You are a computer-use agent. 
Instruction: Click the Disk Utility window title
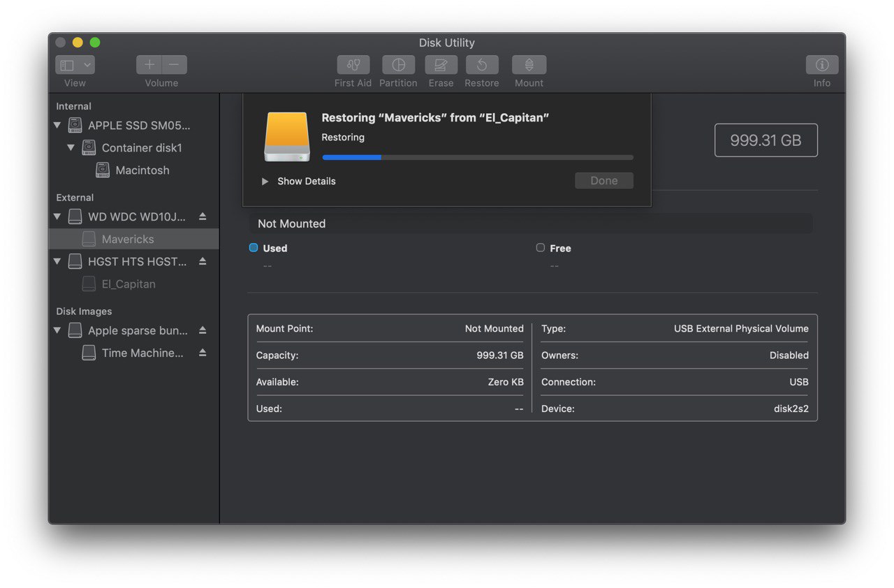(x=447, y=43)
